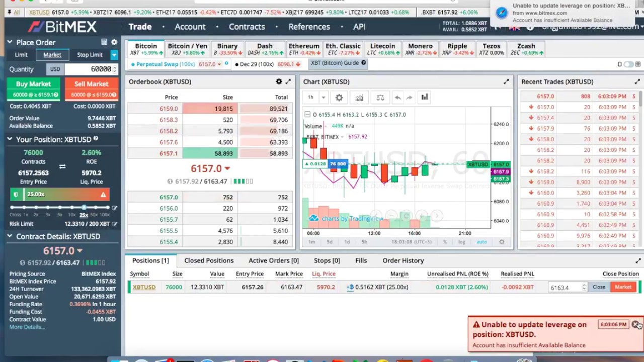Image resolution: width=644 pixels, height=362 pixels.
Task: Click the margin add/remove icon in position row
Action: (x=350, y=287)
